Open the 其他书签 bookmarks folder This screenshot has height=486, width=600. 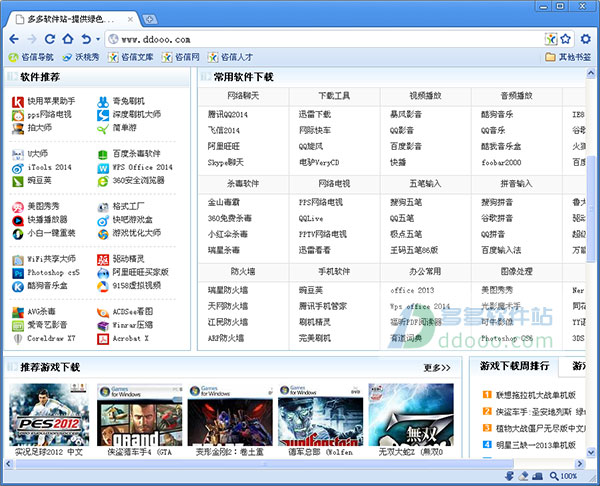coord(568,57)
